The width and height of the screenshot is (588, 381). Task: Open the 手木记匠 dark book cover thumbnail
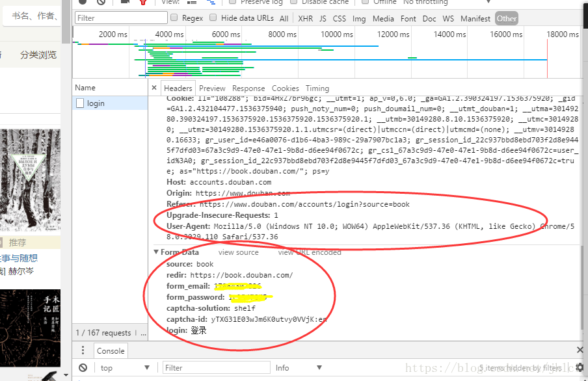coord(30,328)
